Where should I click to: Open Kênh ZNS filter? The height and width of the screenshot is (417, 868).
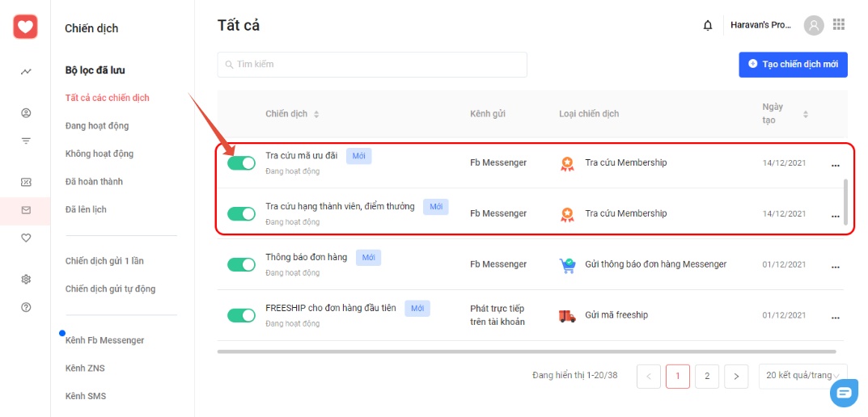(85, 368)
